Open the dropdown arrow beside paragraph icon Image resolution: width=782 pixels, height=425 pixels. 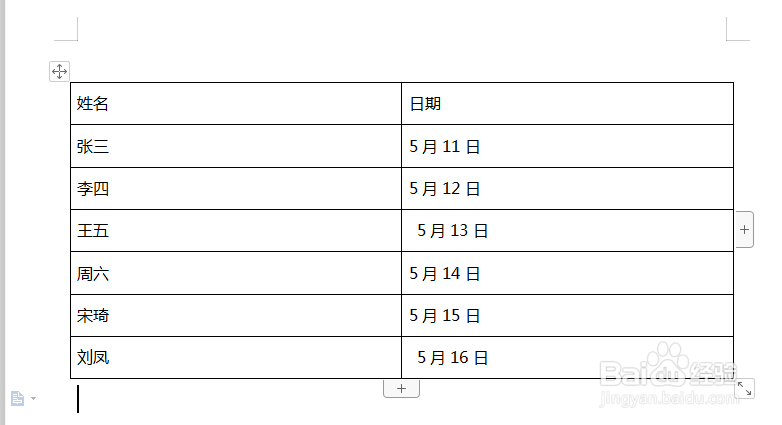pos(33,399)
